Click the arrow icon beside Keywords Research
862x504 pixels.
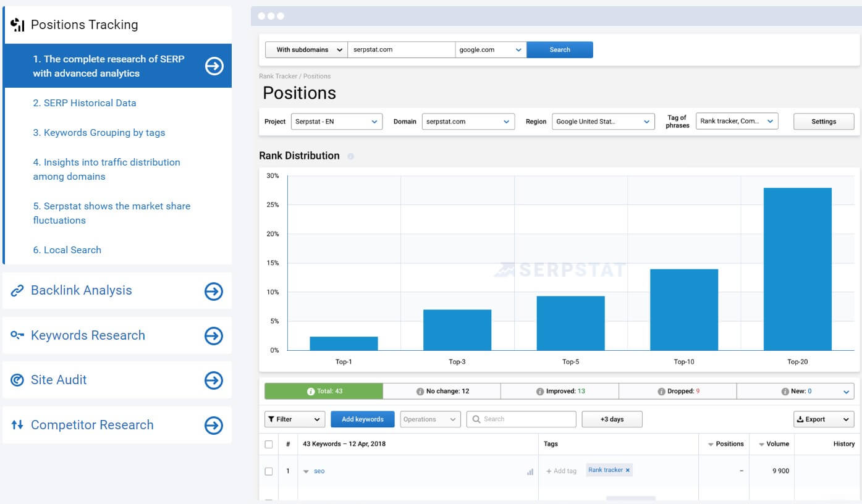[x=214, y=336]
